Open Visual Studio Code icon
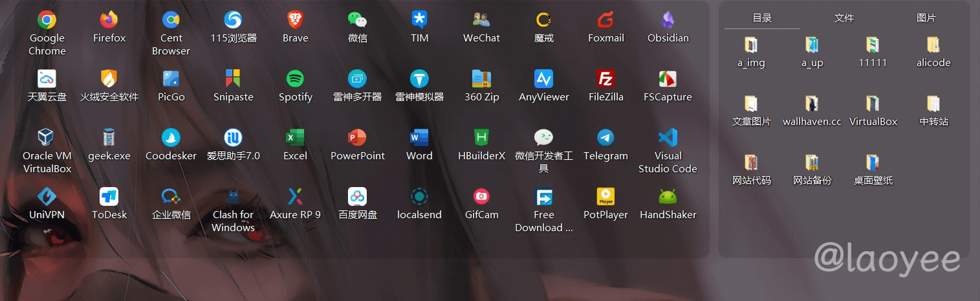 668,138
